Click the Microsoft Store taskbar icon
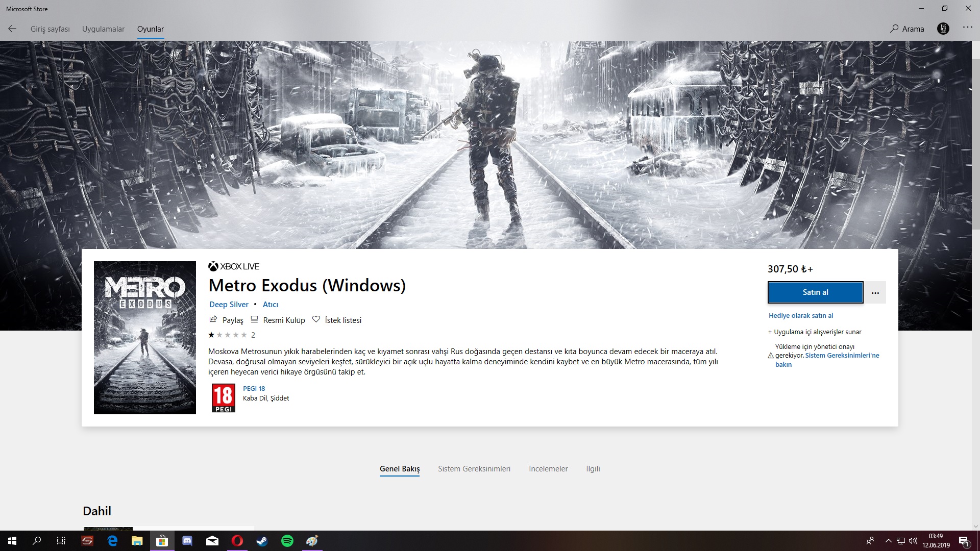The height and width of the screenshot is (551, 980). pyautogui.click(x=162, y=541)
